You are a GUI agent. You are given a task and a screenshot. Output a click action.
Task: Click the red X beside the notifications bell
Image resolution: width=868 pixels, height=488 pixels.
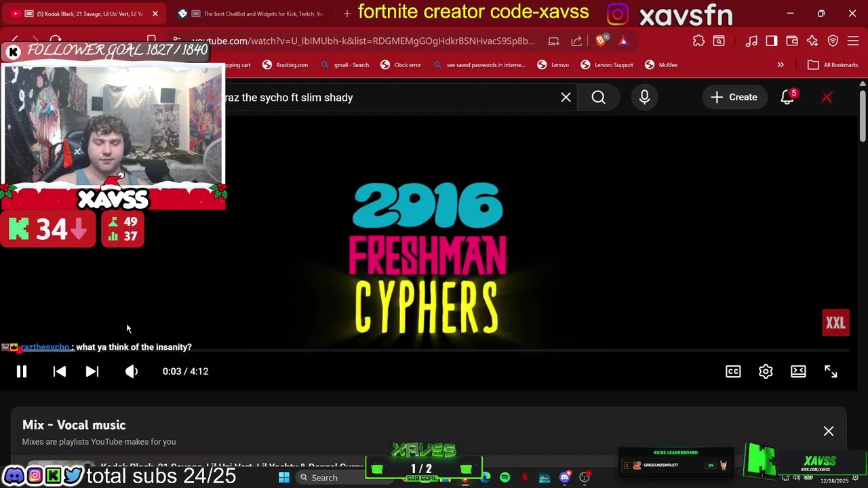coord(827,98)
